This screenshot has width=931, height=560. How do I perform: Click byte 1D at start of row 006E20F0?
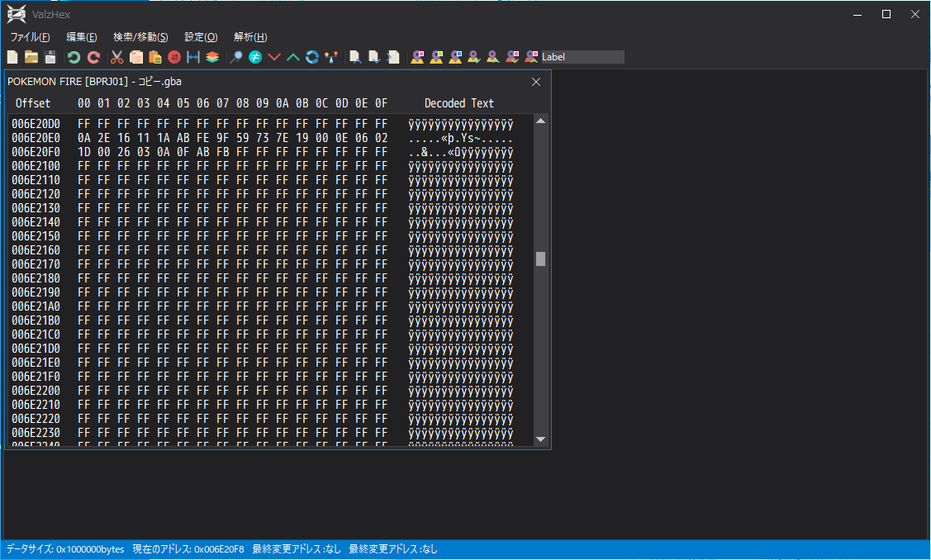[x=83, y=152]
